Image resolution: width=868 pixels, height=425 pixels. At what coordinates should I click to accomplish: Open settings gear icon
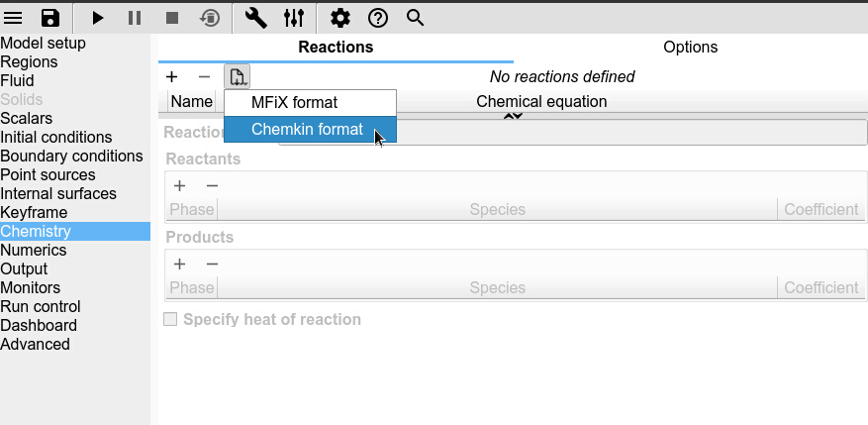pyautogui.click(x=340, y=18)
